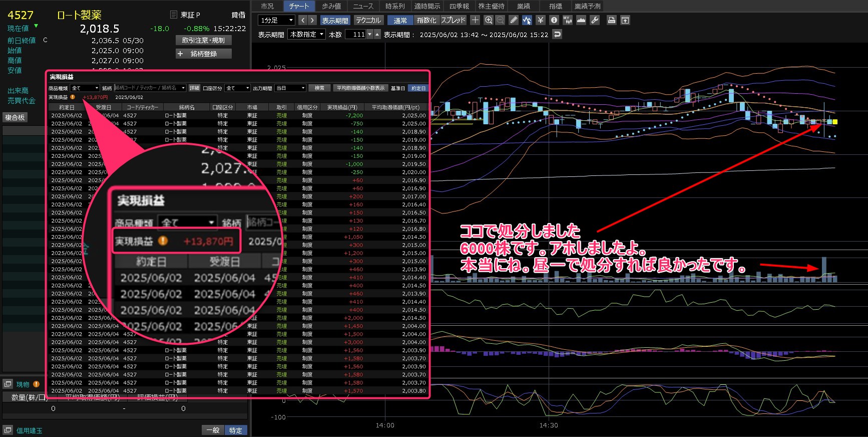Toggle the 表示期間 button in chart toolbar

click(335, 20)
